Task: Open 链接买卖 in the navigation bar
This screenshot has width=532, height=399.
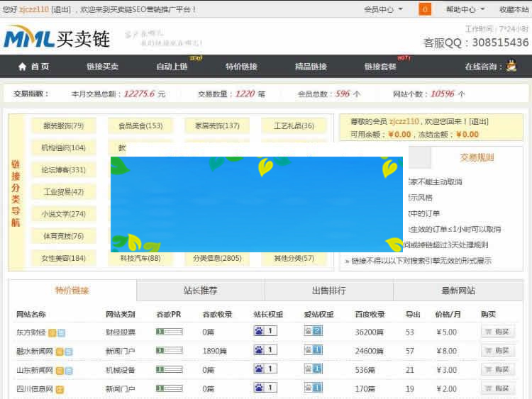Action: pos(103,67)
